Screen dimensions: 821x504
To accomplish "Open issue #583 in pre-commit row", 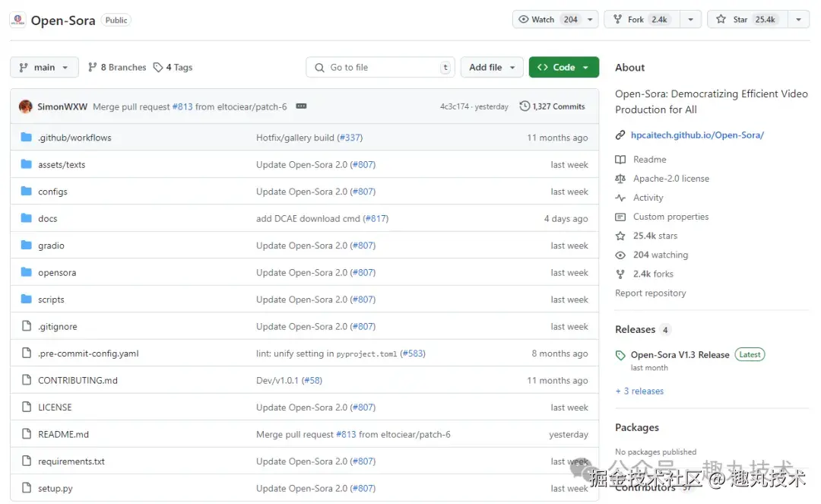I will [413, 353].
